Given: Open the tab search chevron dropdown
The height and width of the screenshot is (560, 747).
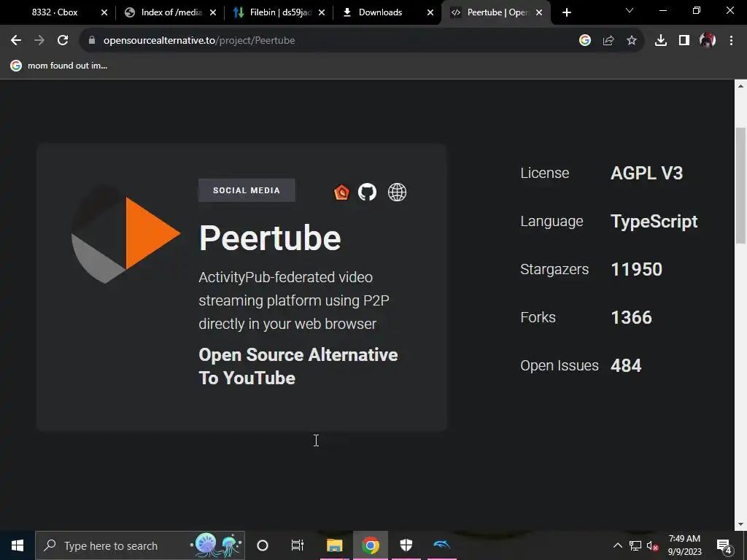Looking at the screenshot, I should click(630, 10).
